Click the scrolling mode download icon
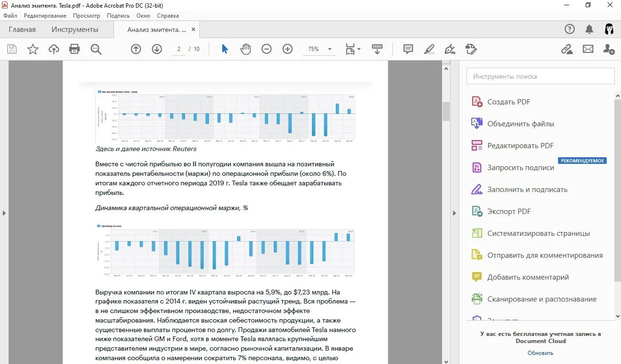Viewport: 621px width, 364px height. click(x=377, y=49)
